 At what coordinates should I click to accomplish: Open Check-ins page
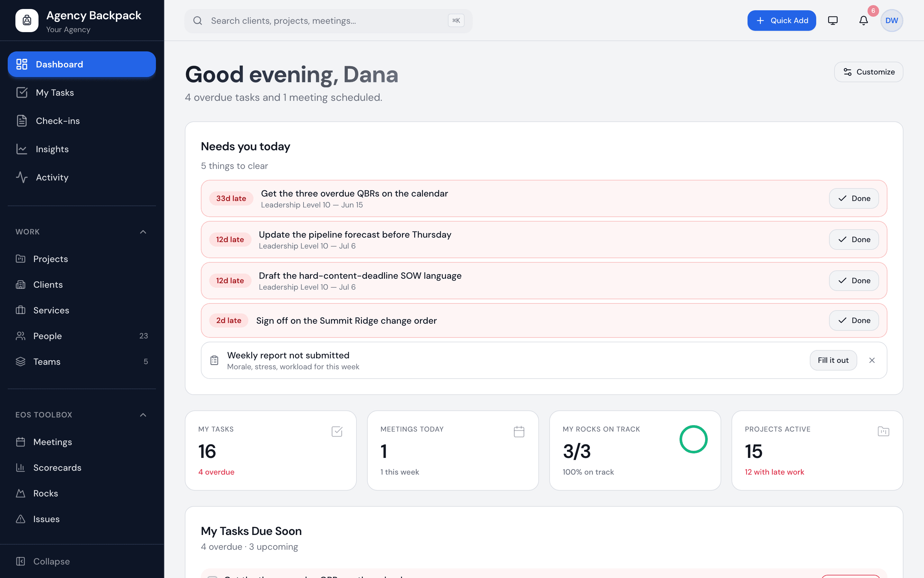tap(82, 121)
